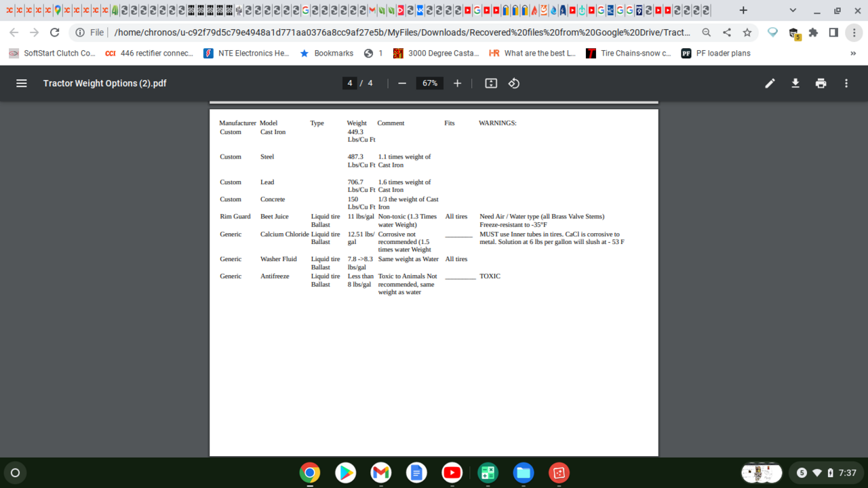Open the tab search dropdown arrow
The height and width of the screenshot is (488, 868).
(793, 11)
